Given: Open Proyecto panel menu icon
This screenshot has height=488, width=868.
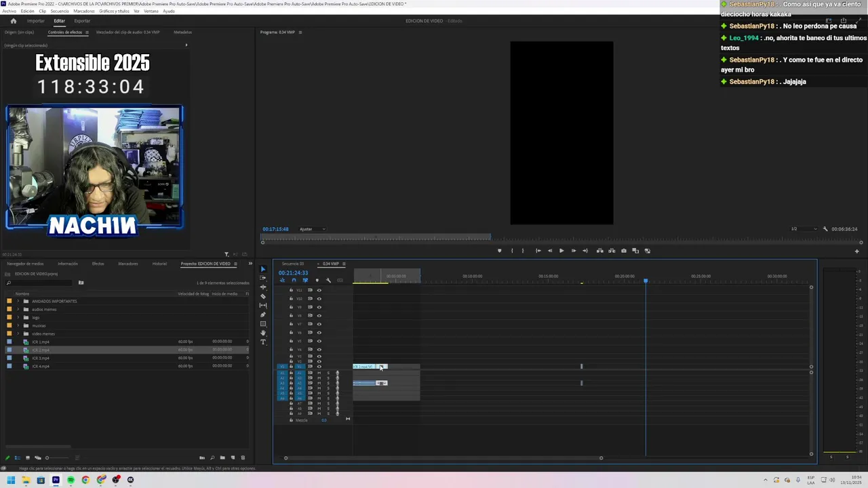Looking at the screenshot, I should coord(236,264).
